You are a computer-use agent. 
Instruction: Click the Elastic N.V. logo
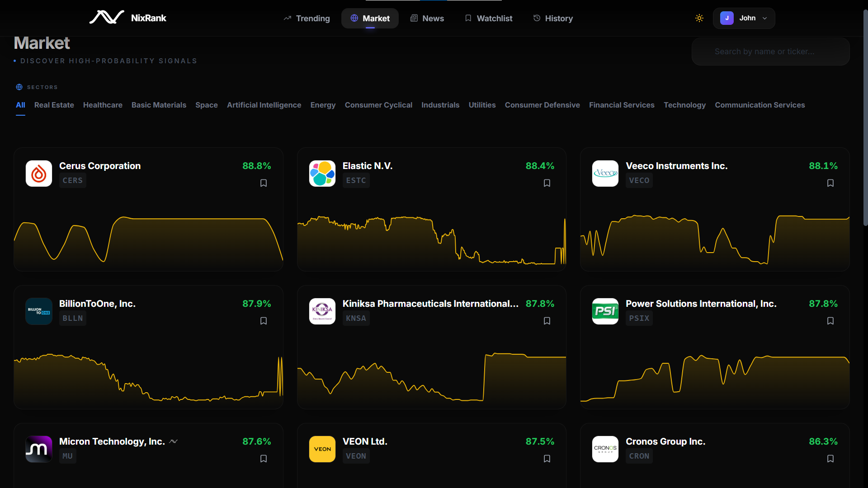322,174
